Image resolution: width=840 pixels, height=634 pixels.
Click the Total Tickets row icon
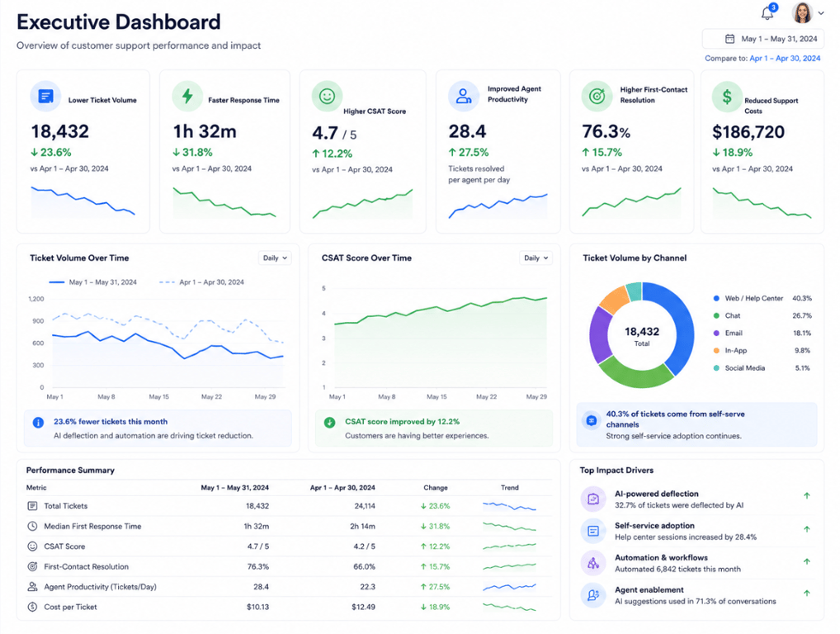click(x=32, y=506)
